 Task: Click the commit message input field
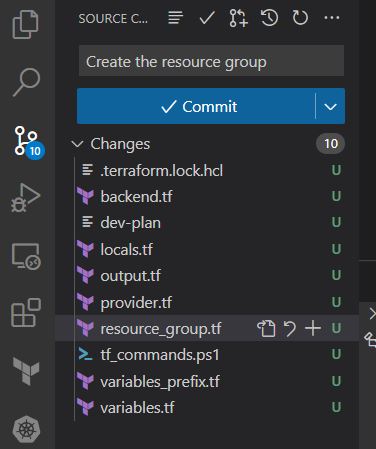click(x=211, y=61)
